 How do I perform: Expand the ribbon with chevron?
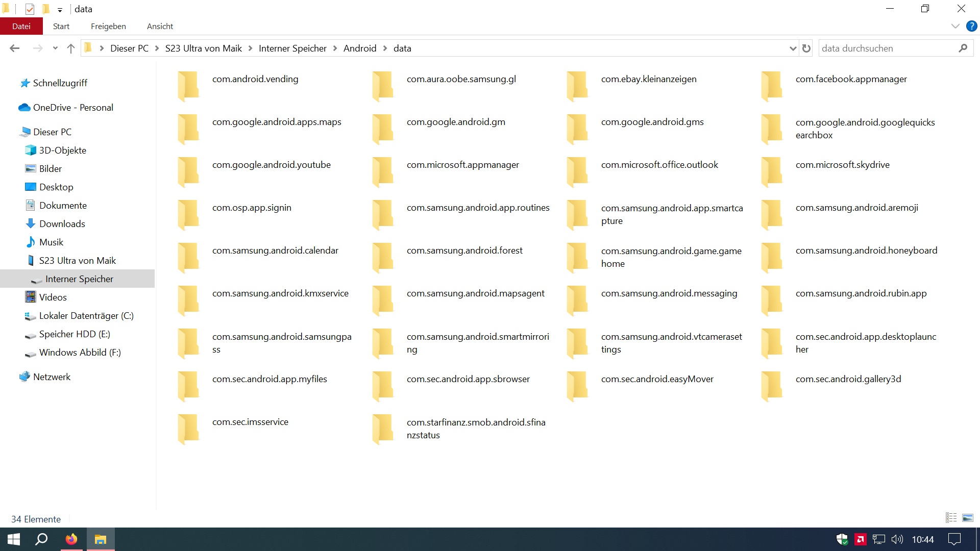click(955, 26)
